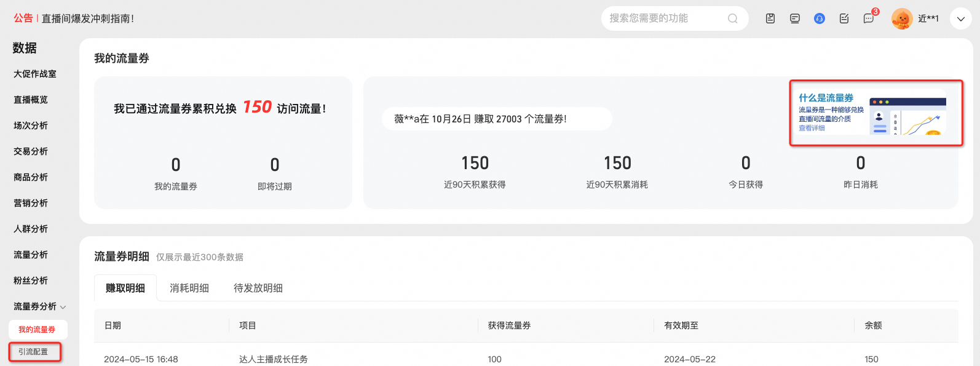Image resolution: width=980 pixels, height=366 pixels.
Task: Open the save/document icon in header
Action: [770, 18]
